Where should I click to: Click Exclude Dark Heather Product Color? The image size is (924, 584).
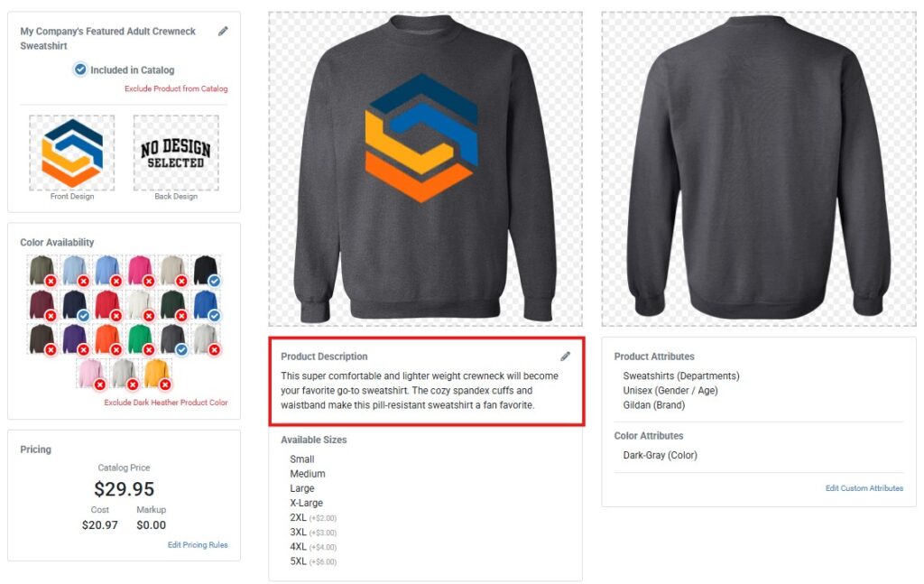166,403
